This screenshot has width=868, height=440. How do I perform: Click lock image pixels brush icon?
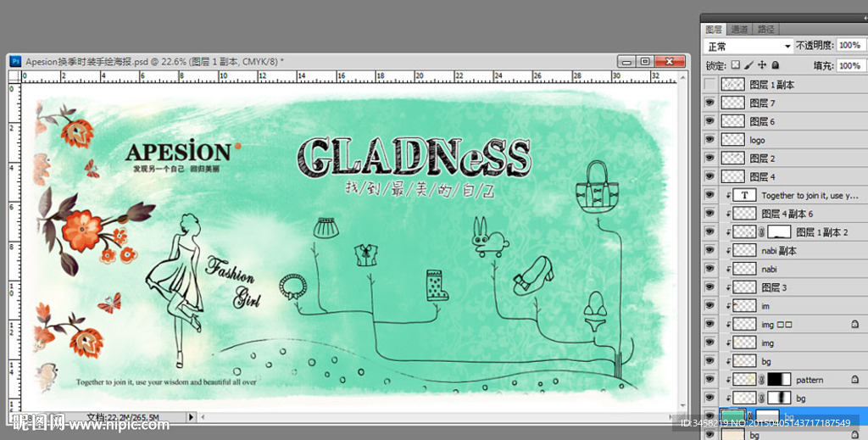point(748,64)
